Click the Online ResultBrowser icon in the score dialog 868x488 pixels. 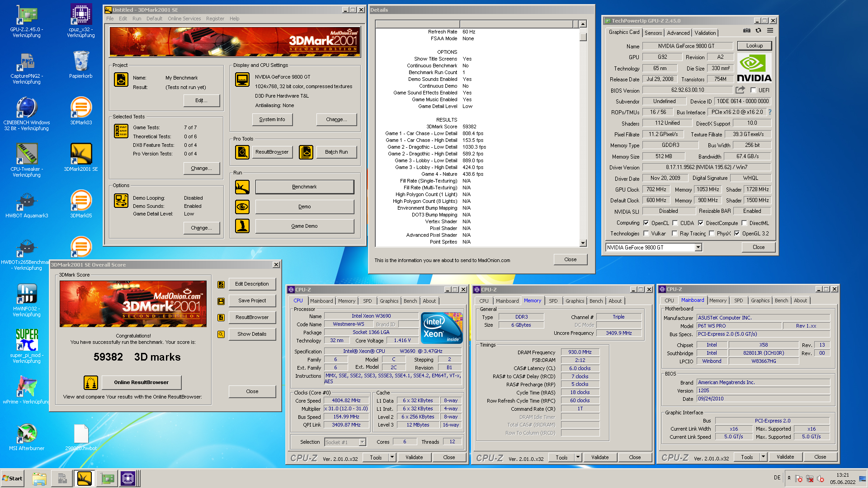coord(91,383)
